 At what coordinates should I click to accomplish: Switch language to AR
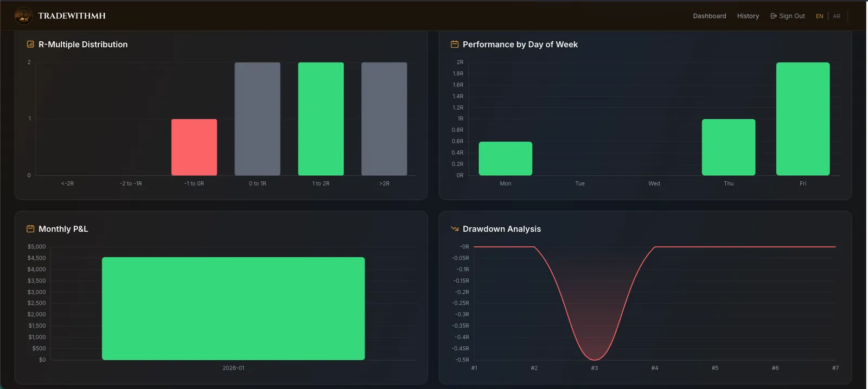837,16
